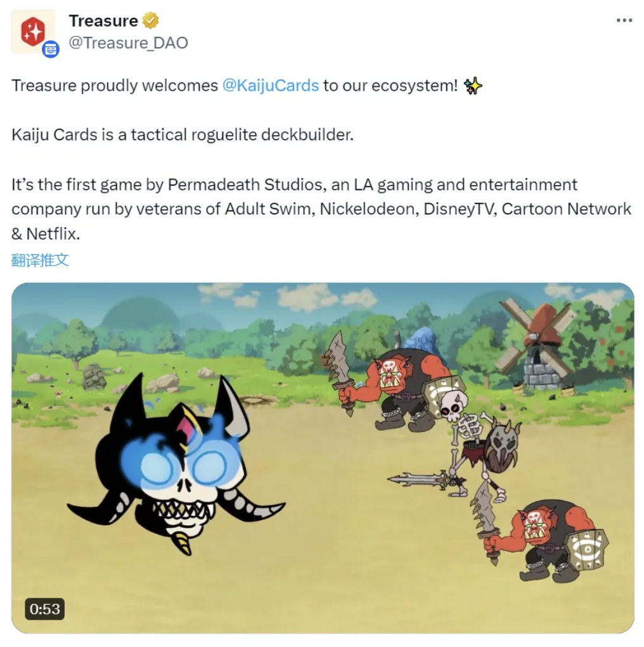Open the @Treasure_DAO handle
644x647 pixels.
tap(128, 43)
